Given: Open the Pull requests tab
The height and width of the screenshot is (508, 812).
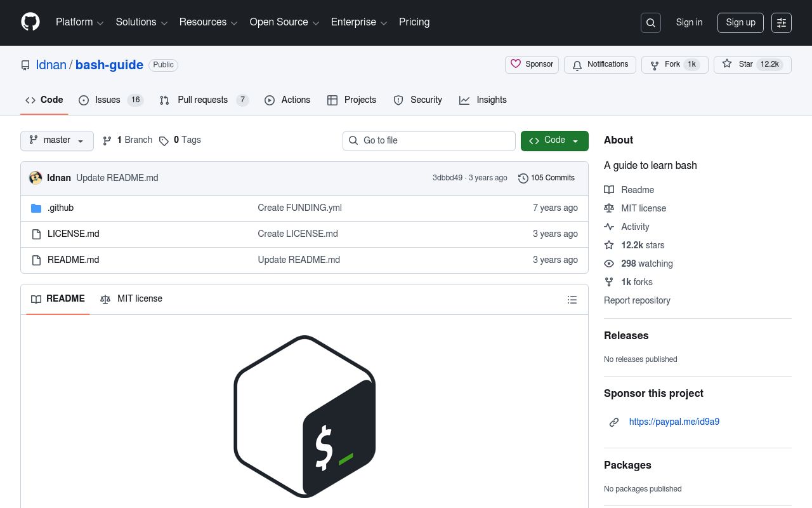Looking at the screenshot, I should point(203,100).
